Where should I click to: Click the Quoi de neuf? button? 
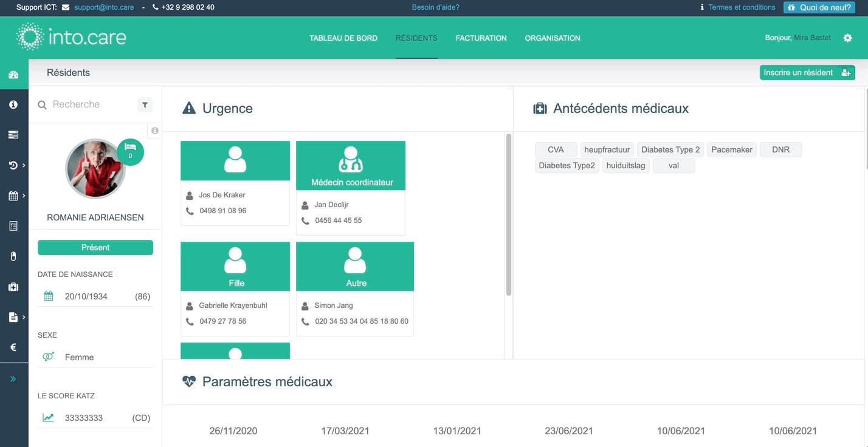pyautogui.click(x=819, y=7)
